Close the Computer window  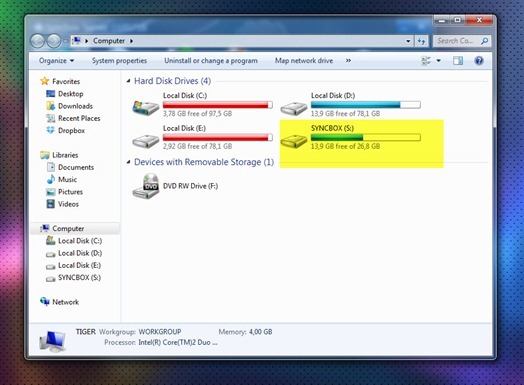tap(479, 20)
